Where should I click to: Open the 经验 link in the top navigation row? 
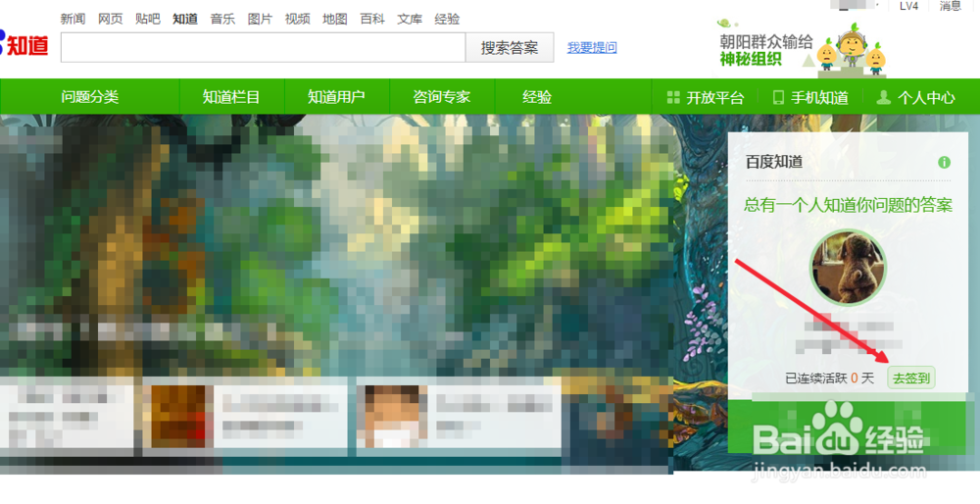448,20
